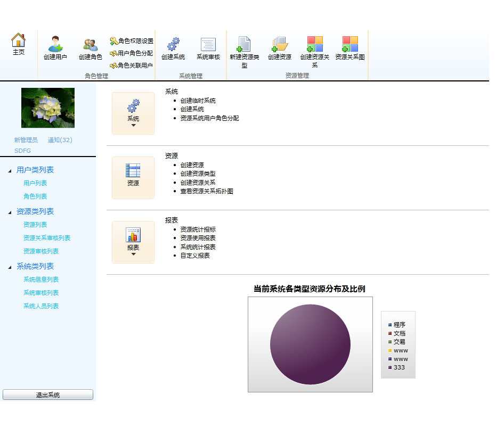Collapse the 用户类列表 tree section
This screenshot has width=504, height=427.
10,171
